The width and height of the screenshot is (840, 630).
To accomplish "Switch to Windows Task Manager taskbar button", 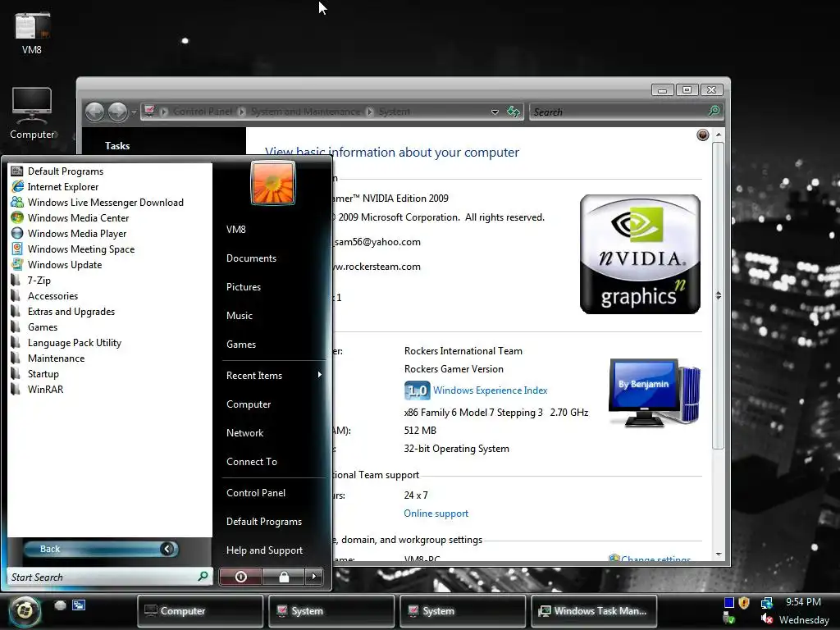I will (594, 610).
